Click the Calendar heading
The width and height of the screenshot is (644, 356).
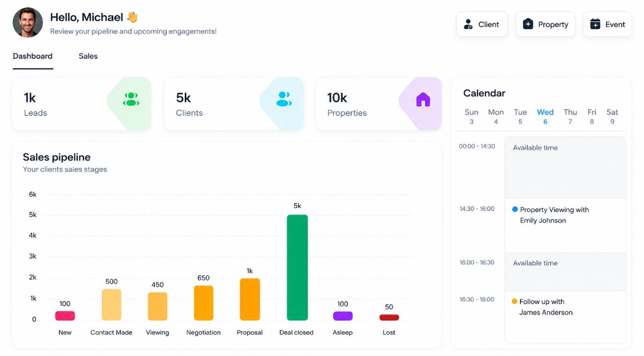[484, 93]
